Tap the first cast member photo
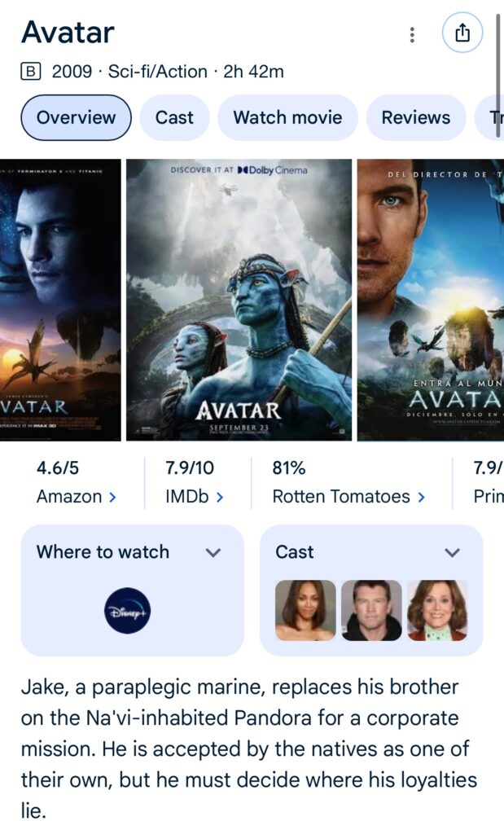This screenshot has height=834, width=504. (x=305, y=610)
